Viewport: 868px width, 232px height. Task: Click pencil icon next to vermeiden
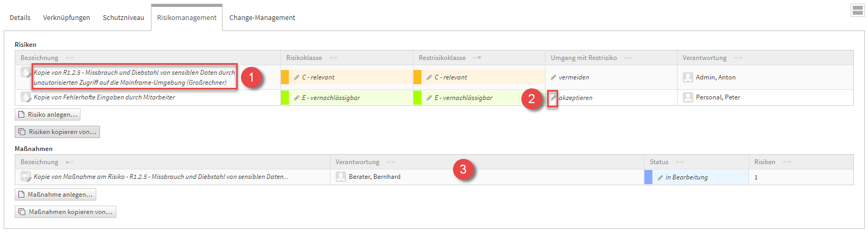click(553, 77)
